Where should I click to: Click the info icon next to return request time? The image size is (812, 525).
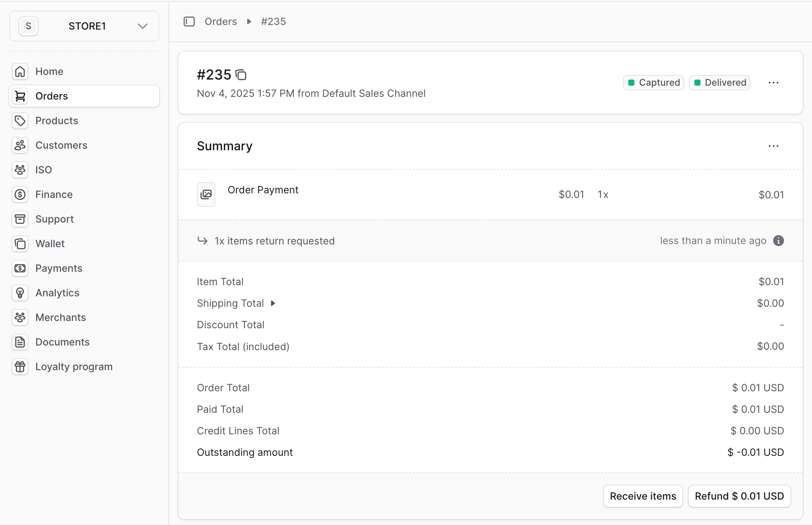click(x=778, y=241)
